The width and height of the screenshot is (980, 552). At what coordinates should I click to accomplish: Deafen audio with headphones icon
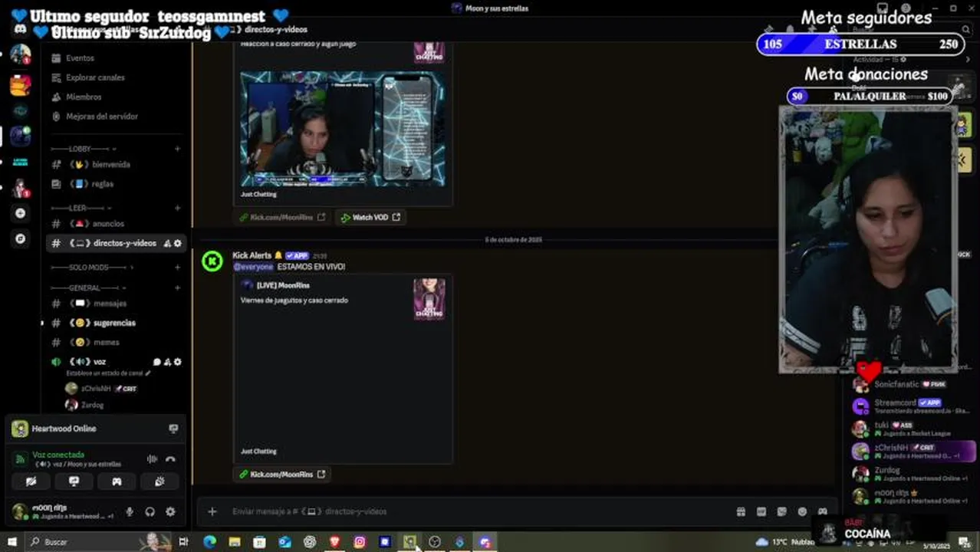(x=150, y=511)
